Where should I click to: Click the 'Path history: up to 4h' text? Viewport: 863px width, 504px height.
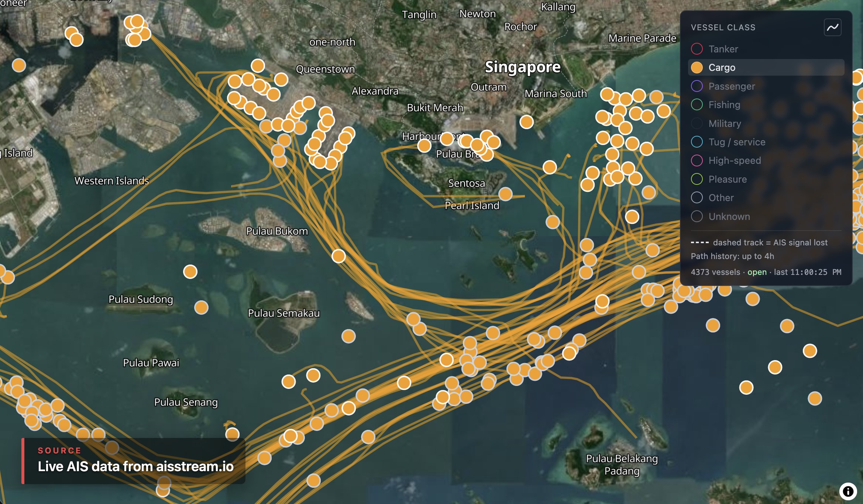point(732,256)
